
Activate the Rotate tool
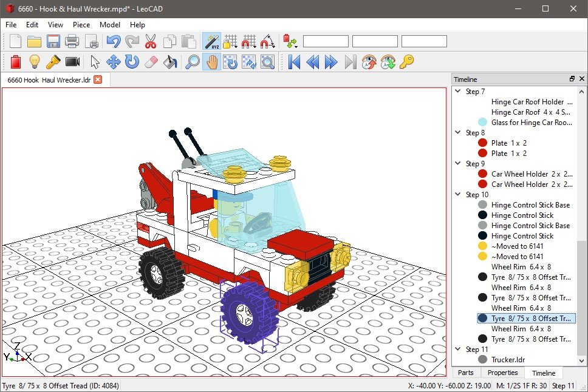point(133,61)
